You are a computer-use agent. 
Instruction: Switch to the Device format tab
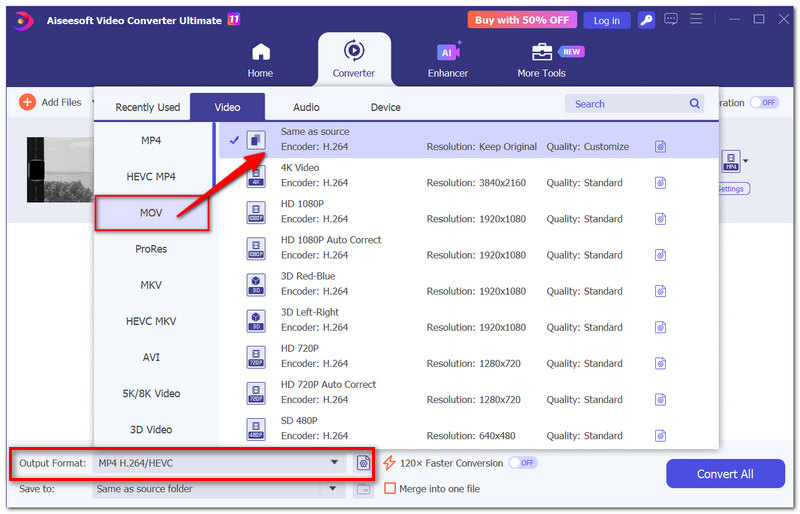(385, 107)
